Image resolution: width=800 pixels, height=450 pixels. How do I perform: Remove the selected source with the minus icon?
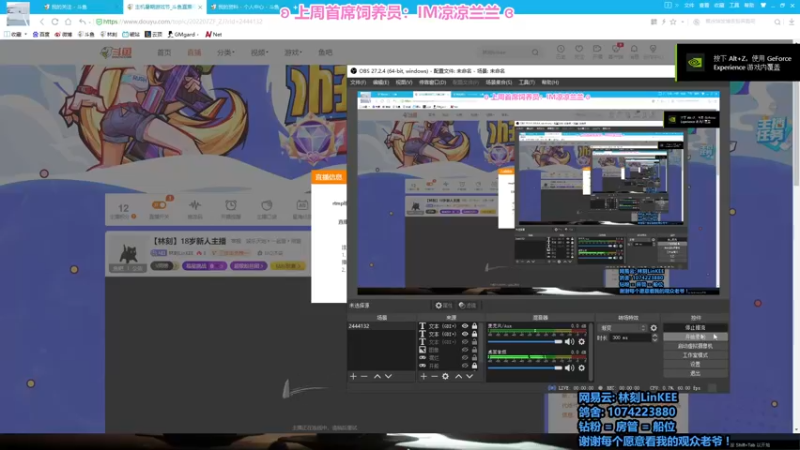pyautogui.click(x=434, y=377)
